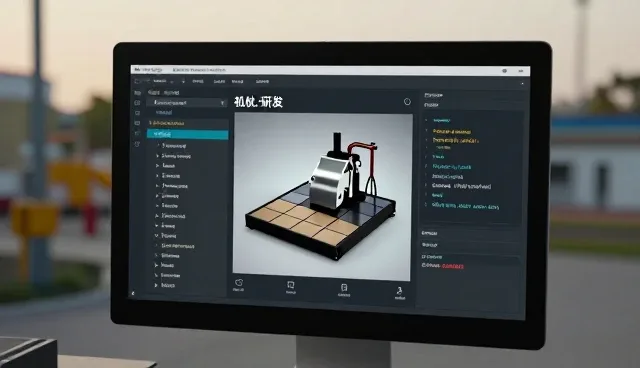Click the topmost icon in the left sidebar strip
This screenshot has width=640, height=368.
[x=137, y=93]
